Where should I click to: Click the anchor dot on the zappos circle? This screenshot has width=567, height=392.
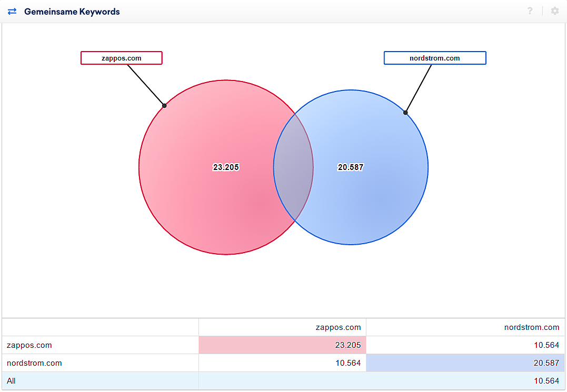[x=164, y=106]
